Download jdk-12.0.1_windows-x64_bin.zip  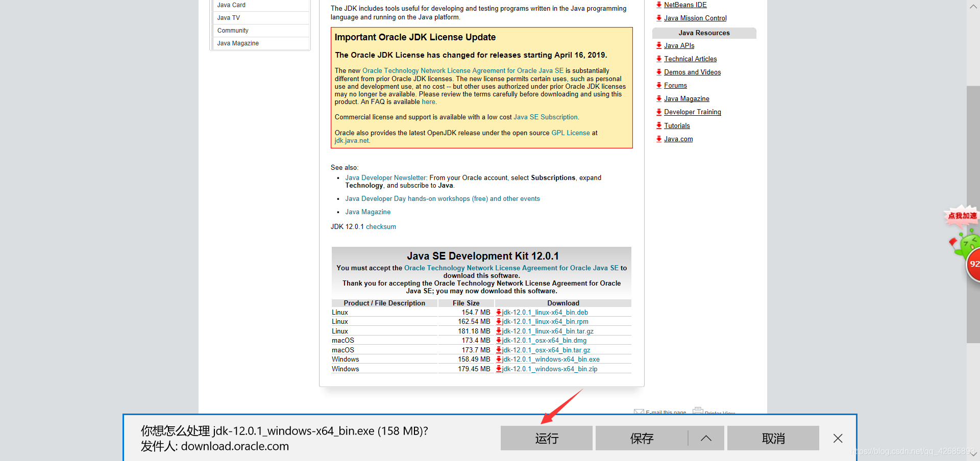click(550, 369)
